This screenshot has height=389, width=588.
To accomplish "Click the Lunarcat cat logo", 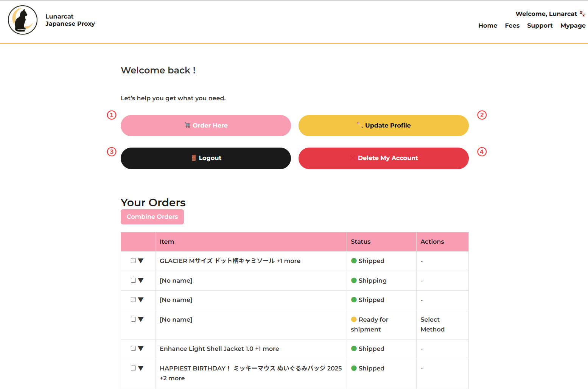I will click(23, 20).
